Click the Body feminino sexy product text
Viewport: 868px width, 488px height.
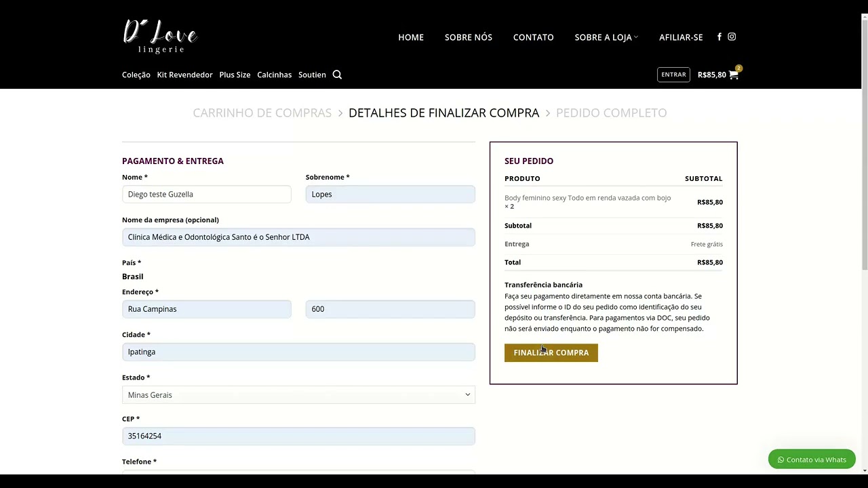[587, 198]
